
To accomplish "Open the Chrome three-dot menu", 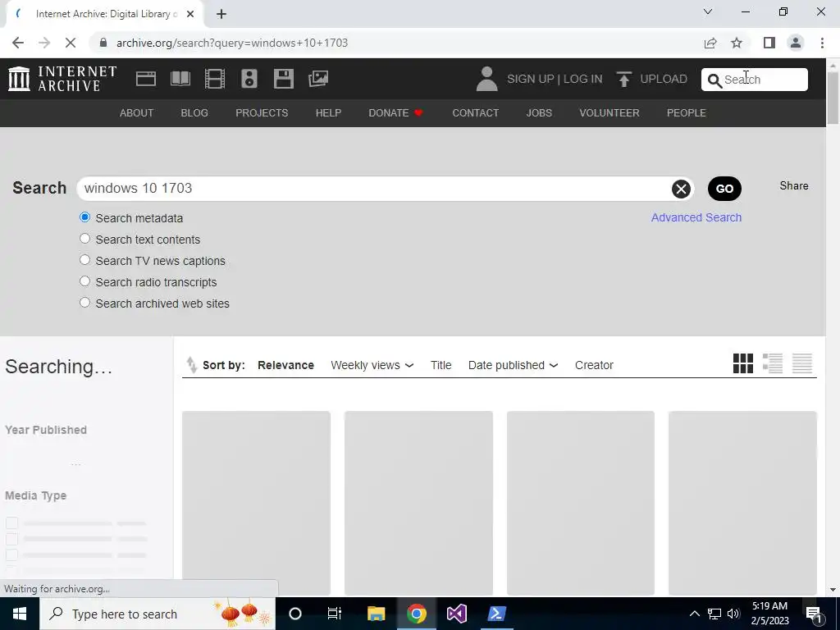I will (x=822, y=43).
